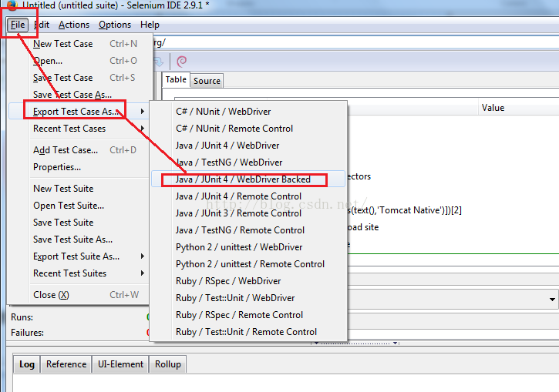Choose Save Test Suite As...

(x=80, y=240)
